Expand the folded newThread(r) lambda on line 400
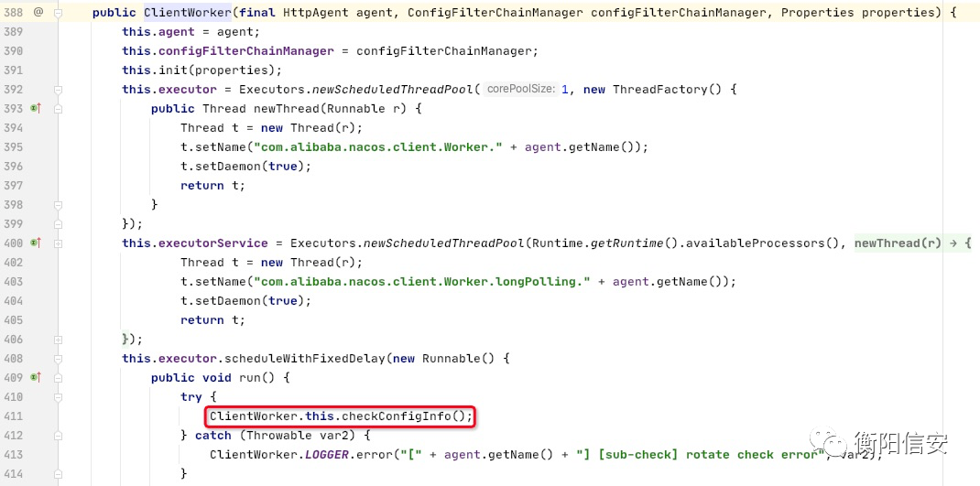980x486 pixels. tap(913, 243)
